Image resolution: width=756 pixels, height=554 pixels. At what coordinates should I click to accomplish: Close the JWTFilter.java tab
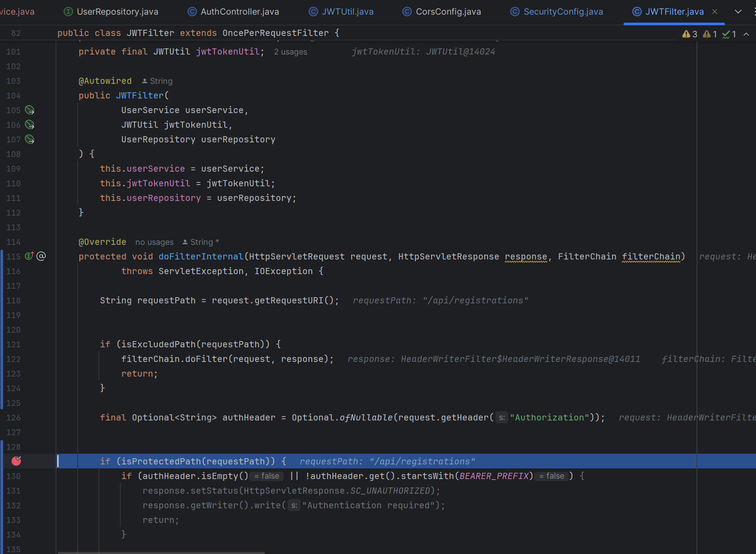click(x=715, y=12)
